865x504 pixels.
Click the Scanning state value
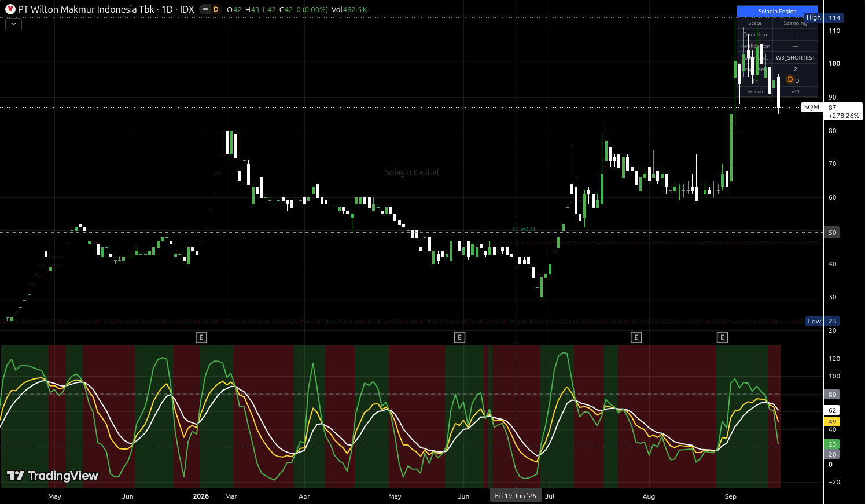click(x=795, y=23)
